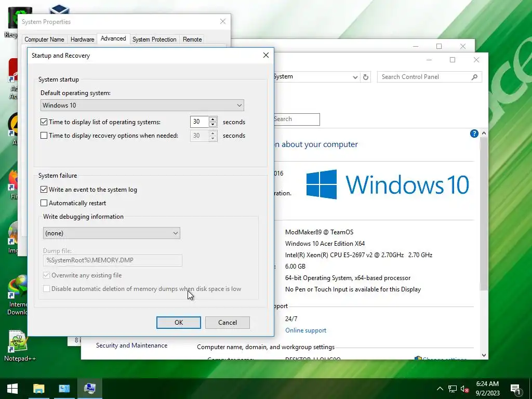Viewport: 532px width, 399px height.
Task: Switch to the System Protection tab
Action: (x=154, y=39)
